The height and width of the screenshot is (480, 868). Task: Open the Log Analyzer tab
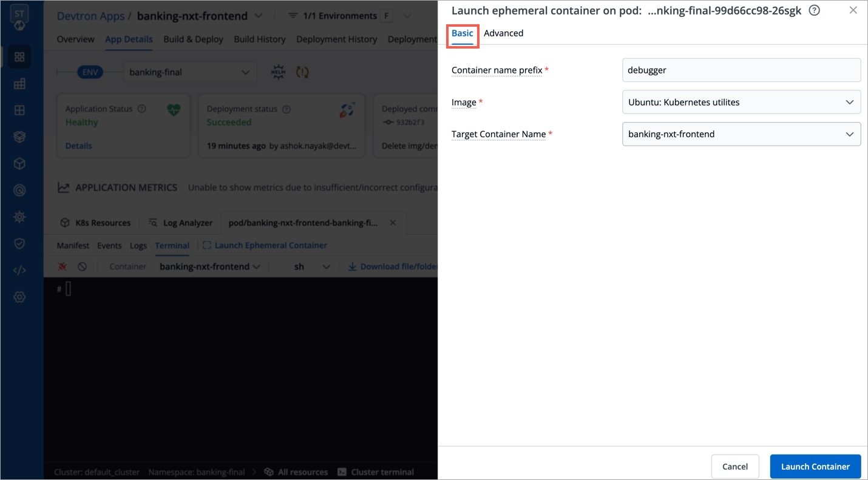point(181,223)
